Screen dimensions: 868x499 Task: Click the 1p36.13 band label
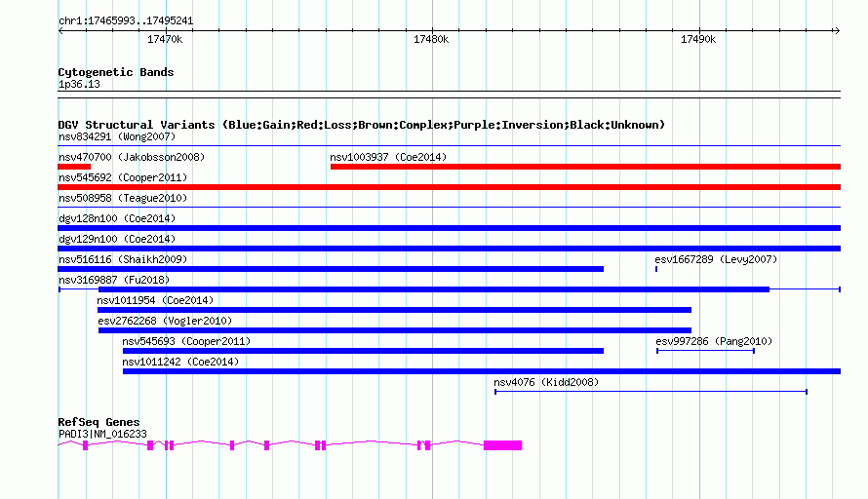(x=79, y=84)
